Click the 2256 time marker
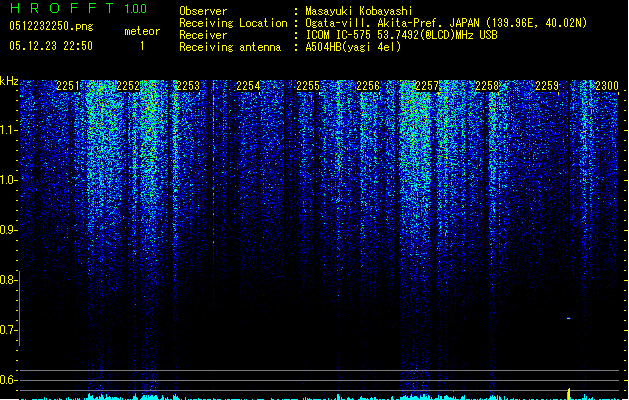This screenshot has height=400, width=629. pos(368,86)
